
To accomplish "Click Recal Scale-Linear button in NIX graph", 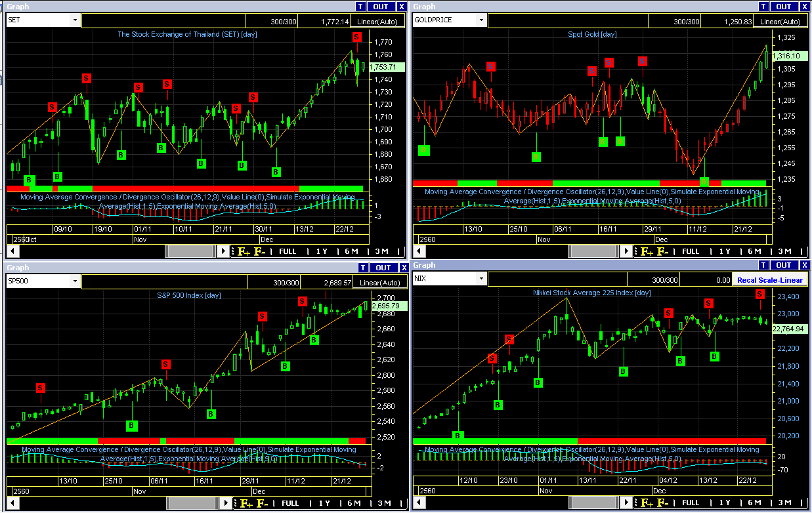I will (770, 279).
